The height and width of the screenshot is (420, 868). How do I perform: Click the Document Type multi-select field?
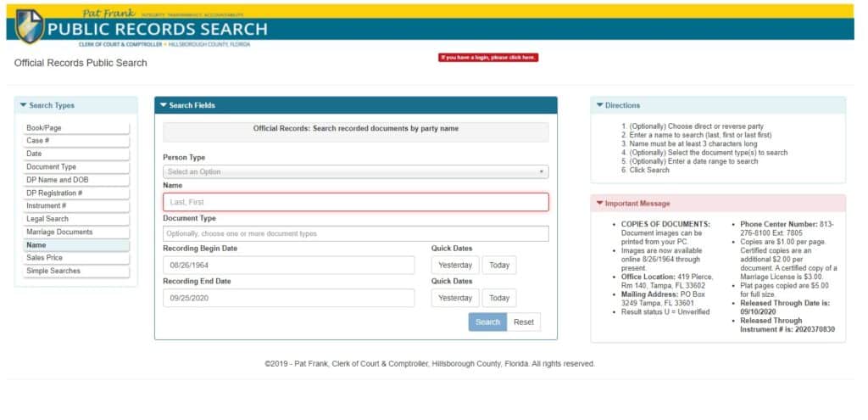[x=355, y=234]
